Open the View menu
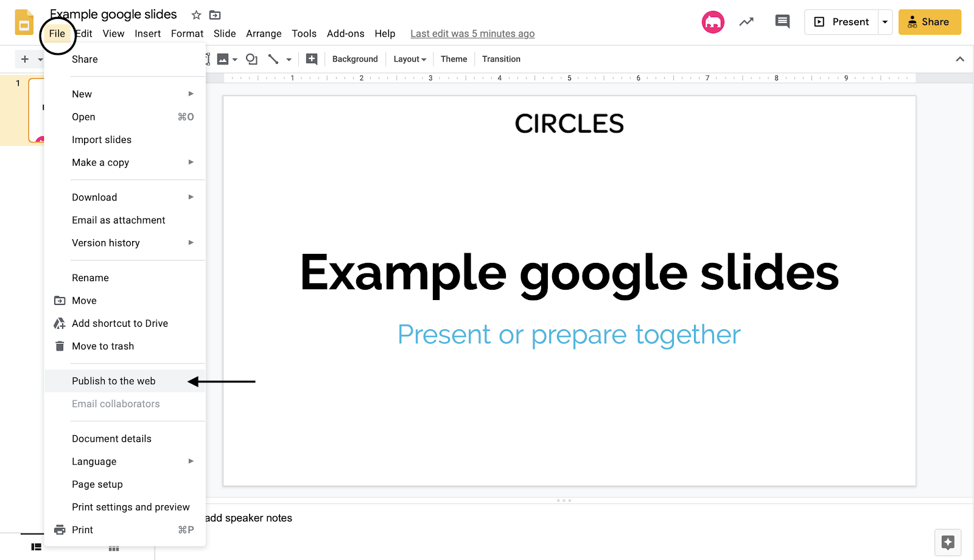This screenshot has width=974, height=560. 113,33
